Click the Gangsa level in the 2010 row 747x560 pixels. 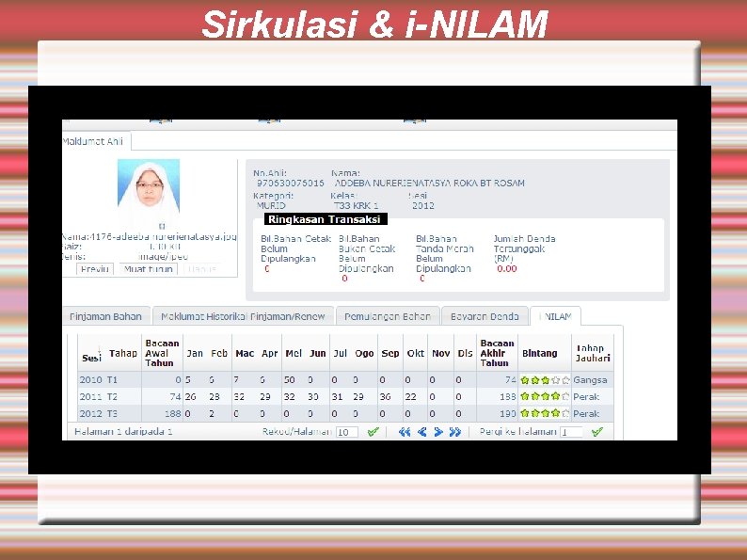590,380
